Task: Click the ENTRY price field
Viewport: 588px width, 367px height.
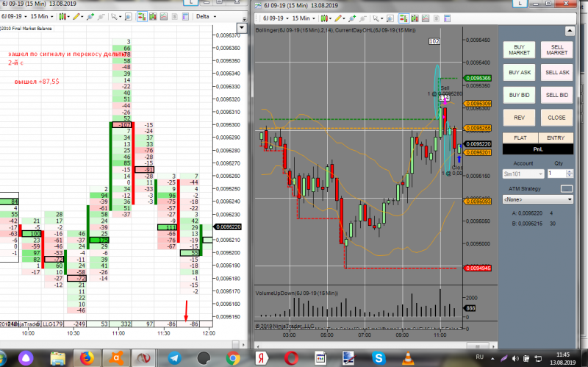Action: click(x=556, y=138)
